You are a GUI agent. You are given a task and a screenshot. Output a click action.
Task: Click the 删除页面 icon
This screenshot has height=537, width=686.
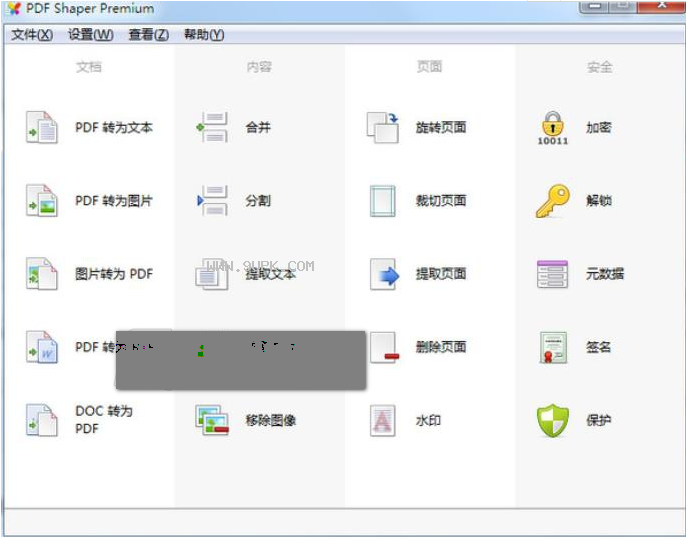pyautogui.click(x=384, y=347)
